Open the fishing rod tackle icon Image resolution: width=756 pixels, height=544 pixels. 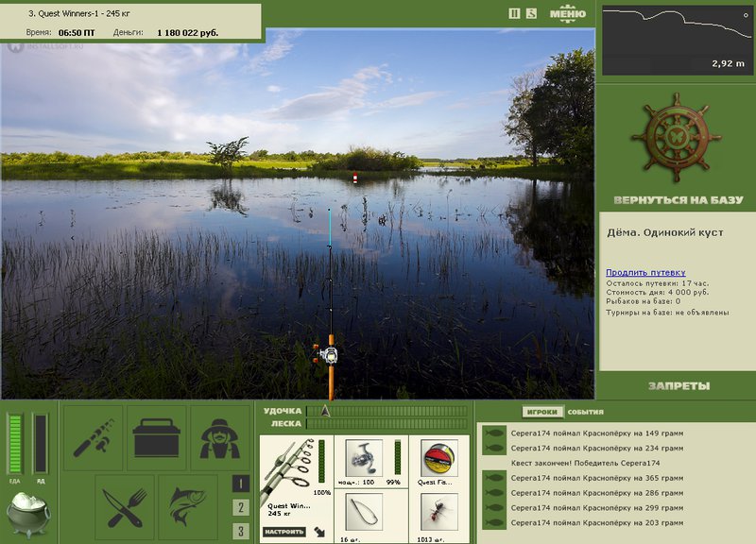(93, 437)
